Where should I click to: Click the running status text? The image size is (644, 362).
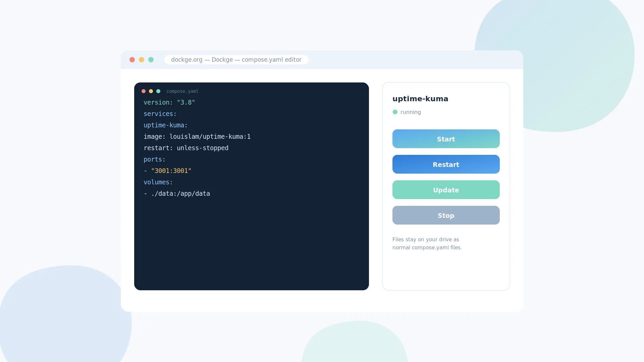click(x=411, y=112)
